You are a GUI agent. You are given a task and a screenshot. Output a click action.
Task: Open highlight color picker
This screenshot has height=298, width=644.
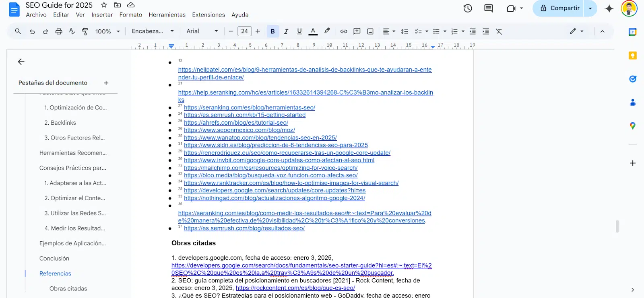click(x=327, y=31)
